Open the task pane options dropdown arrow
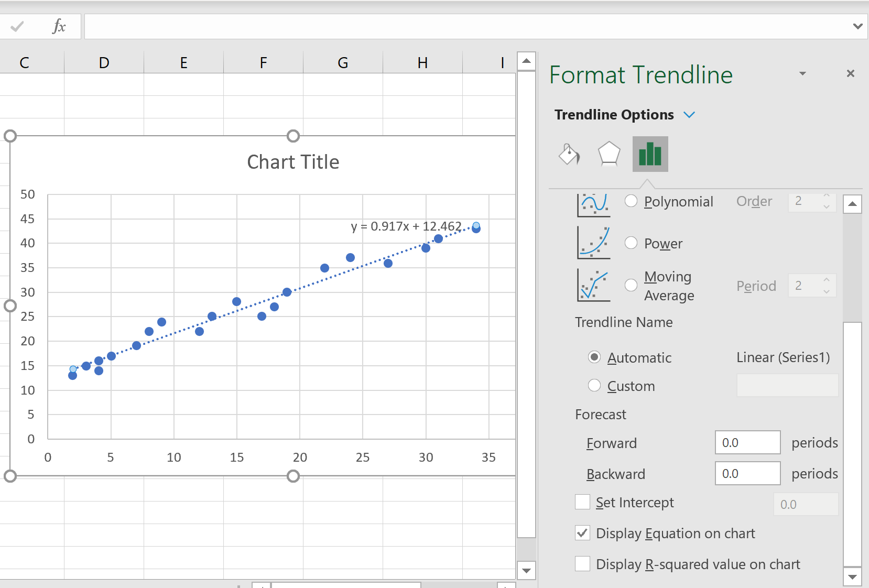The image size is (869, 588). [803, 74]
